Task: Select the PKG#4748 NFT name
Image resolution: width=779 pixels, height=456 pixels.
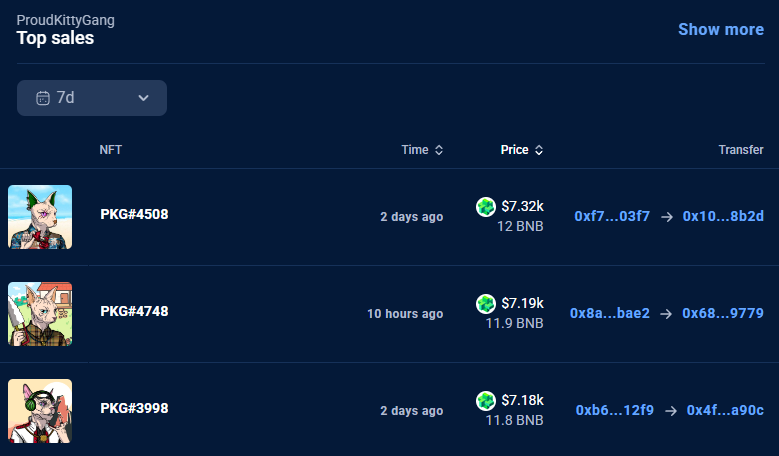Action: tap(134, 311)
